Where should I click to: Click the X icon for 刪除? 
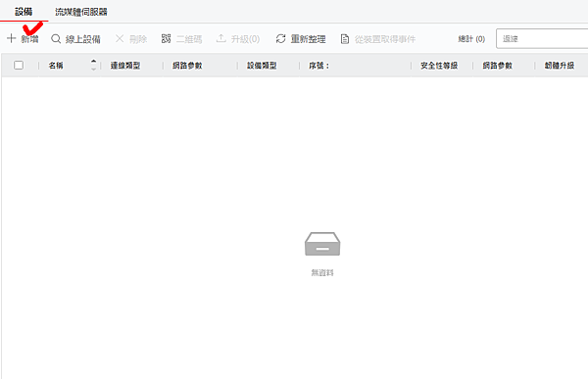coord(120,38)
